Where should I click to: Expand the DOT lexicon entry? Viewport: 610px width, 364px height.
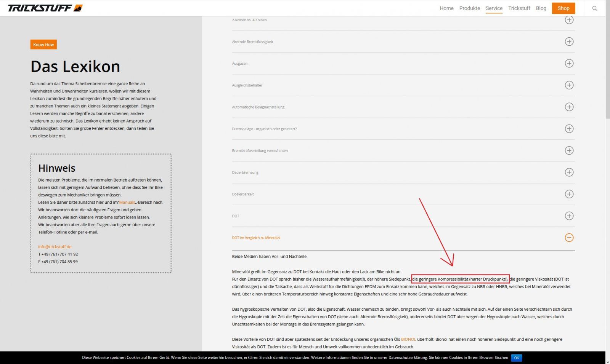236,216
